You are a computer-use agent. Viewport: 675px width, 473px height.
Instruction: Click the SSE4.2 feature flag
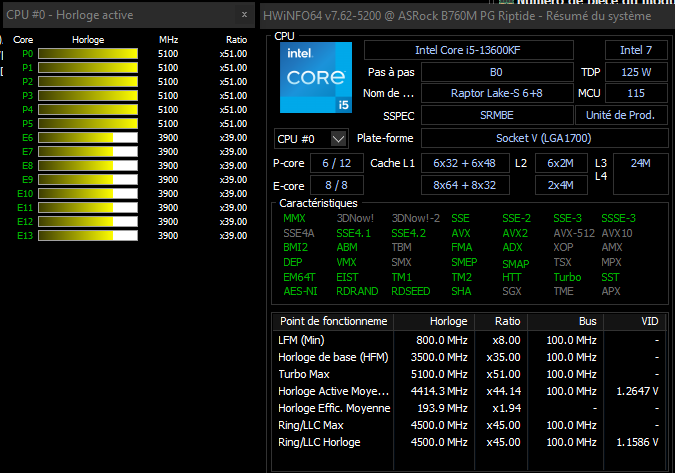click(x=409, y=233)
